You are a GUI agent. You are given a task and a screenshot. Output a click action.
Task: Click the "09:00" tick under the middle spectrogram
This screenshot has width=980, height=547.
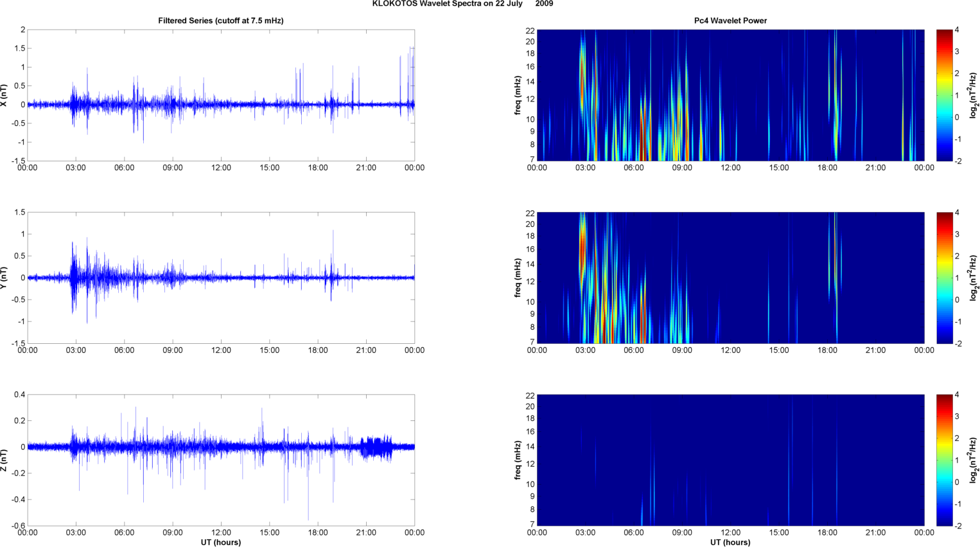pyautogui.click(x=682, y=350)
